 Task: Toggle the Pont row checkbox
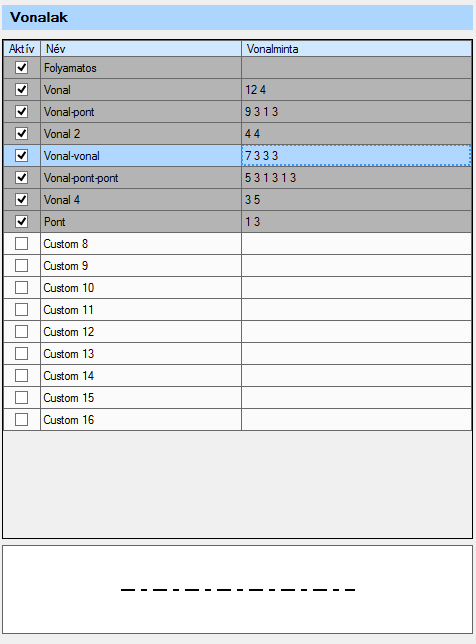(21, 222)
